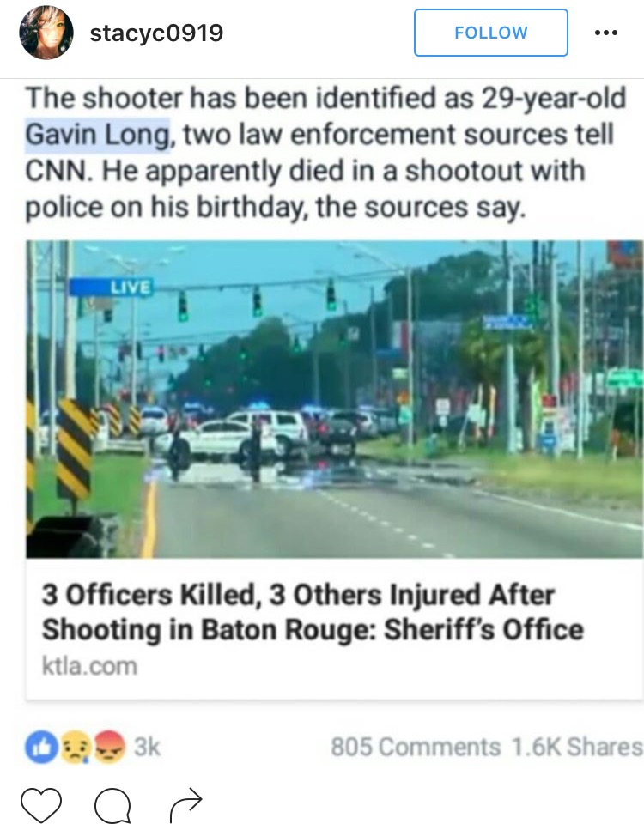Click the sad face reaction icon

point(76,747)
